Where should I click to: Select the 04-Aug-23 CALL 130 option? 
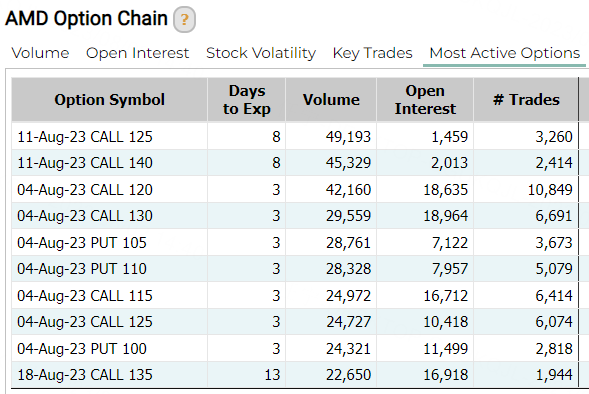pyautogui.click(x=85, y=216)
